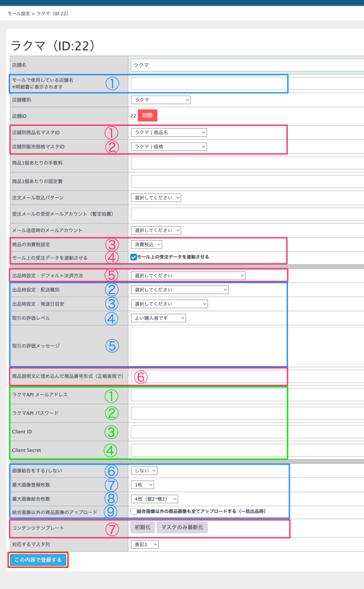Screen dimensions: 364x589
Task: Open the 対応するマスタ列 dropdown
Action: point(145,545)
